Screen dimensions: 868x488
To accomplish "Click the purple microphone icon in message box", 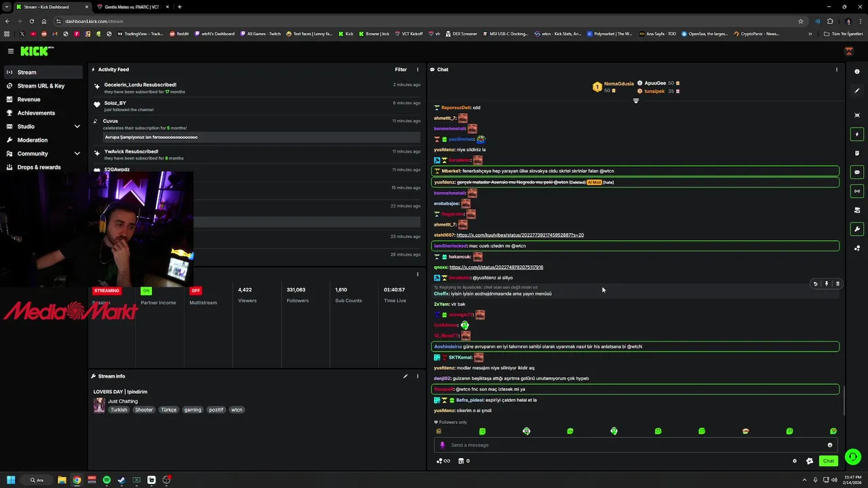I will [442, 445].
